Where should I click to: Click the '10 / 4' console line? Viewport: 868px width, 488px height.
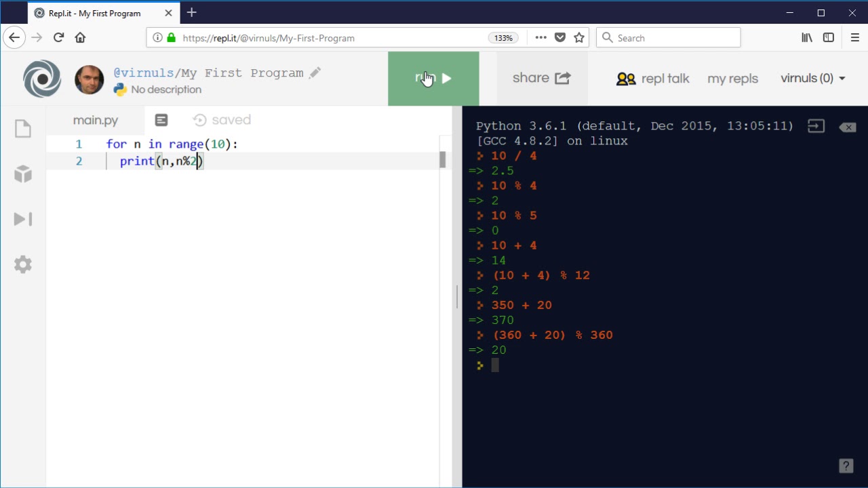tap(514, 156)
